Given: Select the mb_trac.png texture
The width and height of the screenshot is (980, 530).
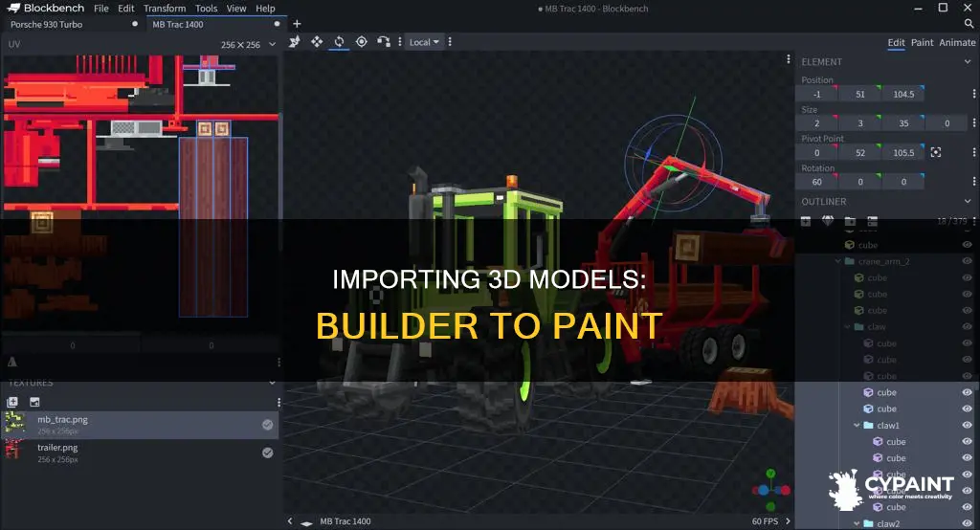Looking at the screenshot, I should (141, 425).
